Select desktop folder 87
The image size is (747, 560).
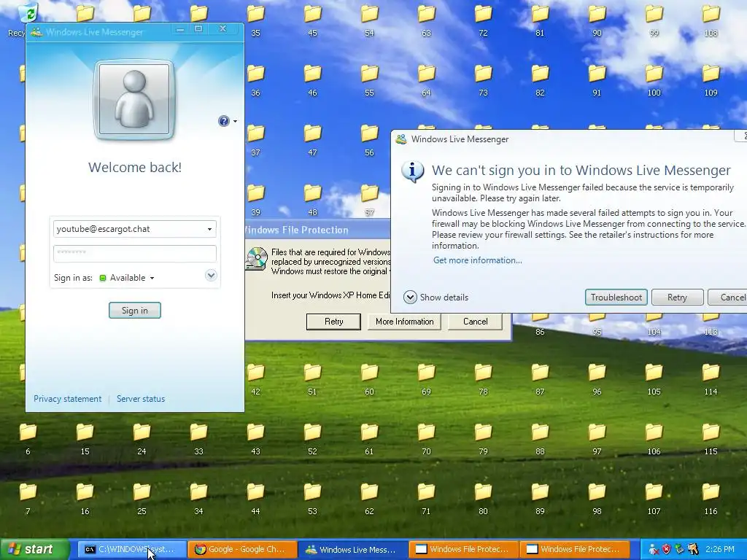tap(540, 379)
